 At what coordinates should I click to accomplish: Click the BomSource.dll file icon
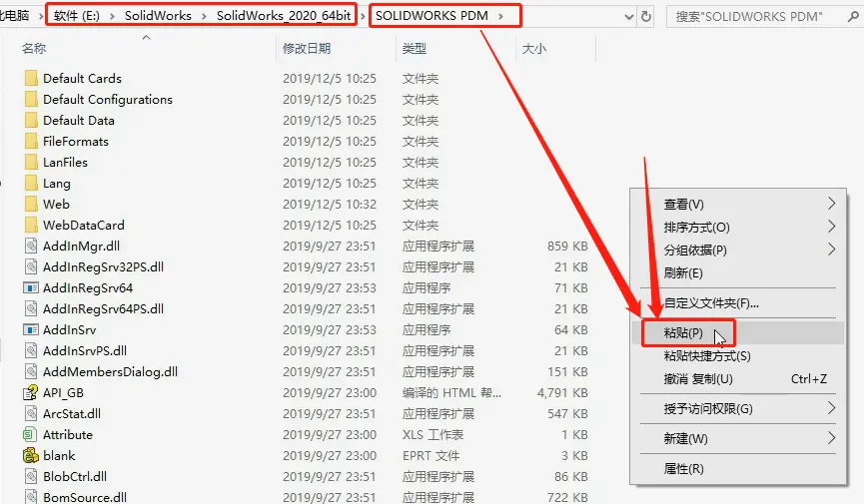pos(31,496)
